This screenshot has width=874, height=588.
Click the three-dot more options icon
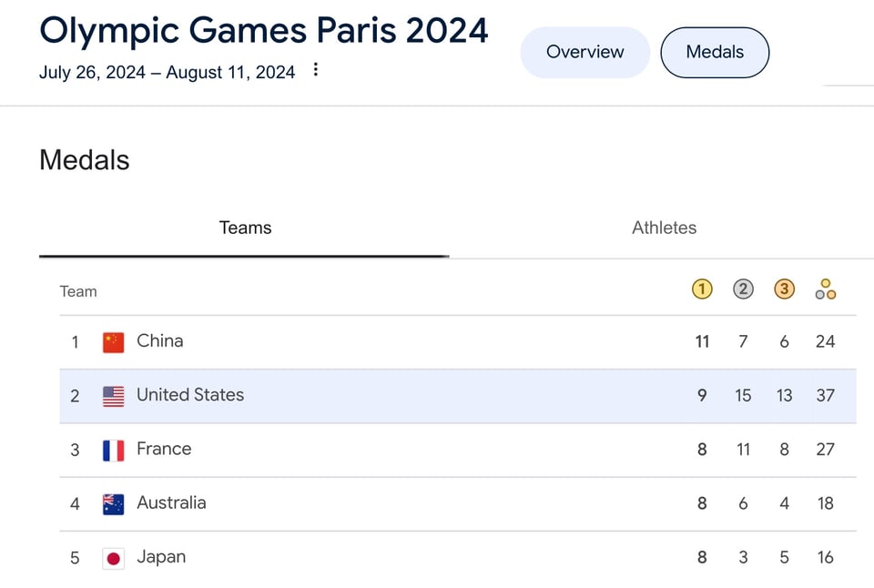click(316, 70)
